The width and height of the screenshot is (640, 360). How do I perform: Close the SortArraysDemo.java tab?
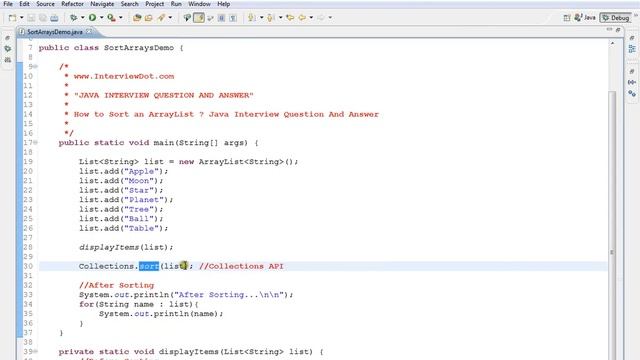click(89, 31)
